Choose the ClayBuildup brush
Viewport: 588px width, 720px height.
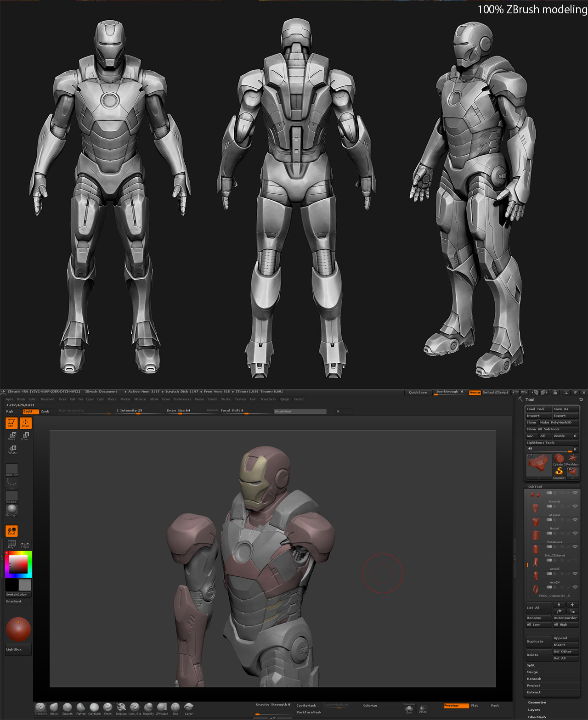point(94,709)
